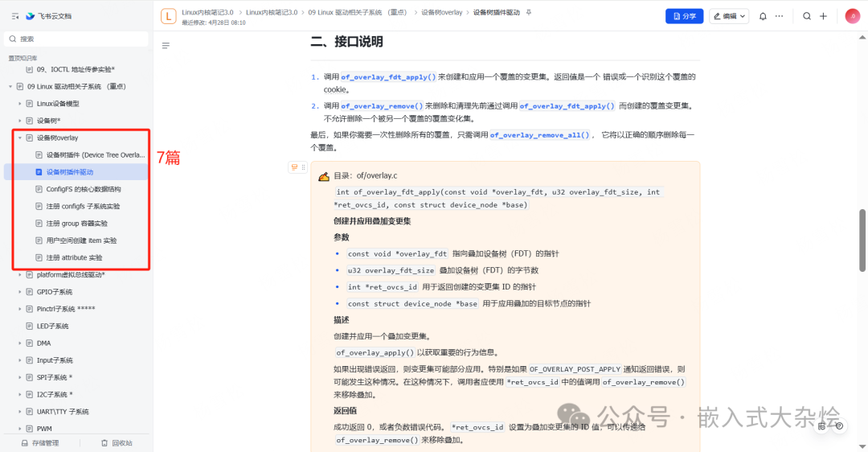Click the pencil emoji in callout
The image size is (868, 452).
click(324, 176)
